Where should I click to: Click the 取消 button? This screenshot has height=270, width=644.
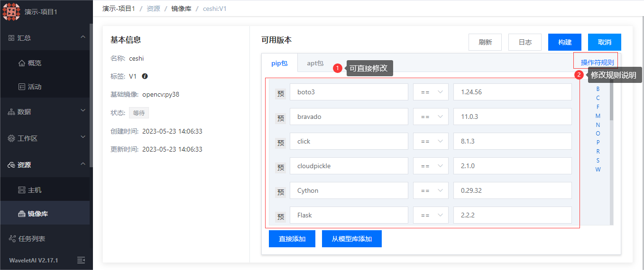(605, 42)
